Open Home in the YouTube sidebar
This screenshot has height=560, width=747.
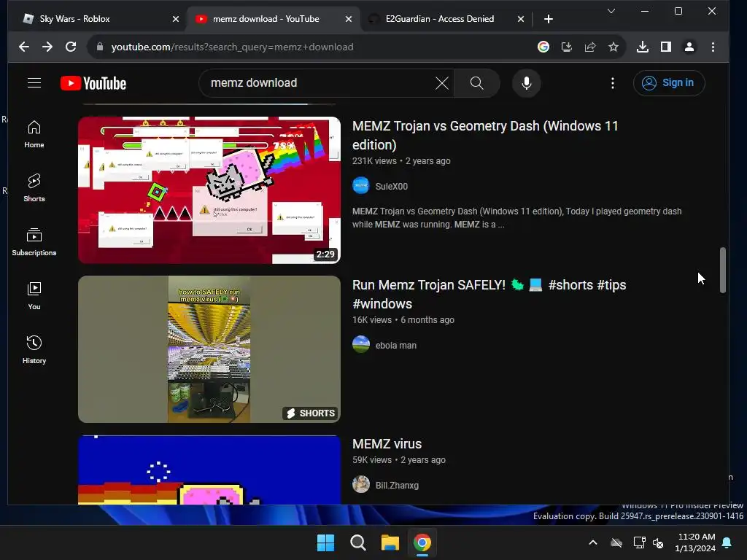[34, 134]
